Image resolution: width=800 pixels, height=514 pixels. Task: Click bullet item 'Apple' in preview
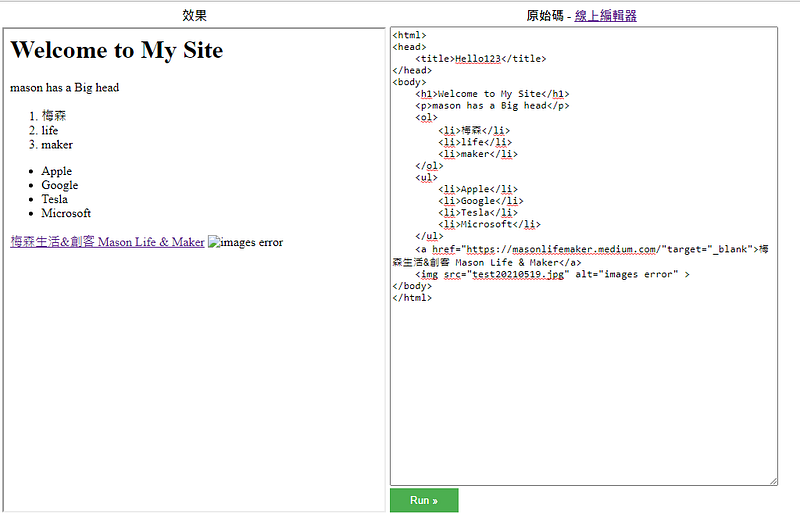click(x=57, y=171)
